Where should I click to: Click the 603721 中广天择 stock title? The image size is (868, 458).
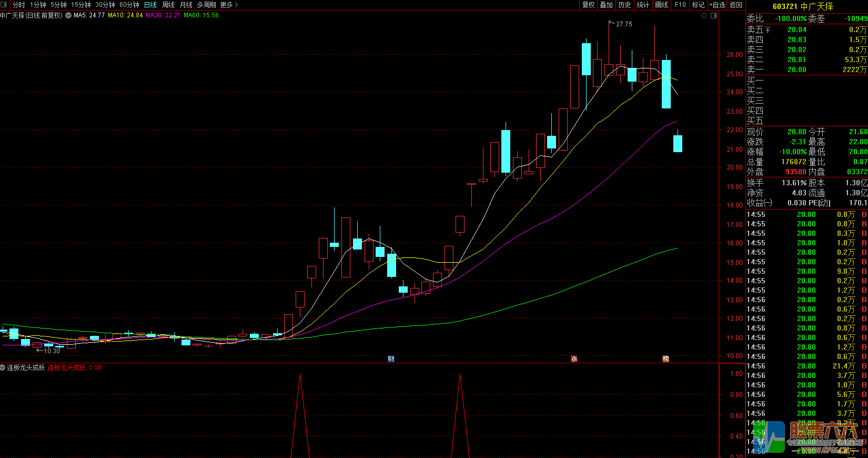click(x=803, y=6)
